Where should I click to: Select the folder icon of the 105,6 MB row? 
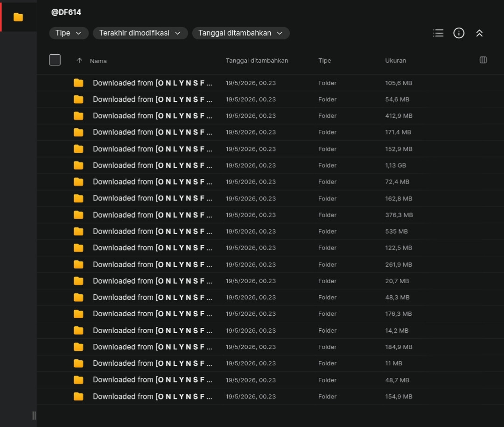[78, 83]
